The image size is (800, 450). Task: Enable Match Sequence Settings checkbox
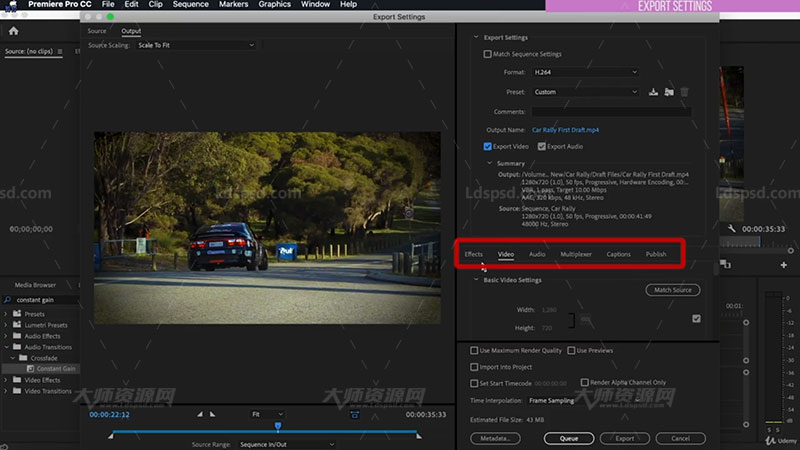point(487,54)
